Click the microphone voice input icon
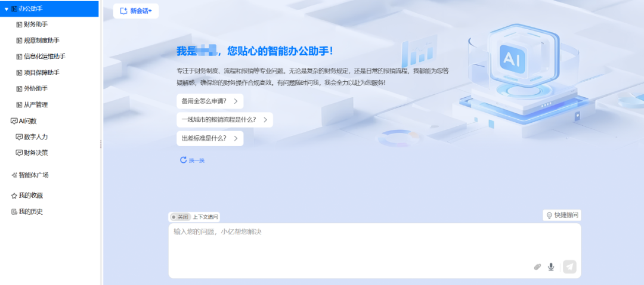Image resolution: width=644 pixels, height=285 pixels. (551, 267)
